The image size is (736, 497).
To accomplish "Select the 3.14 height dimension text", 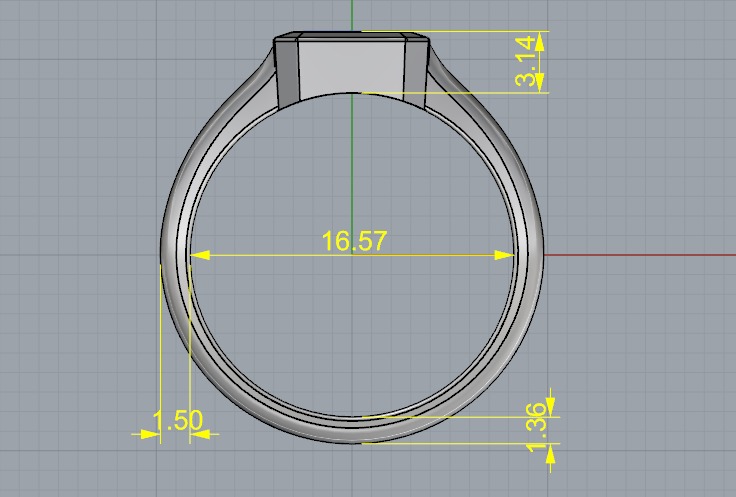I will point(525,61).
